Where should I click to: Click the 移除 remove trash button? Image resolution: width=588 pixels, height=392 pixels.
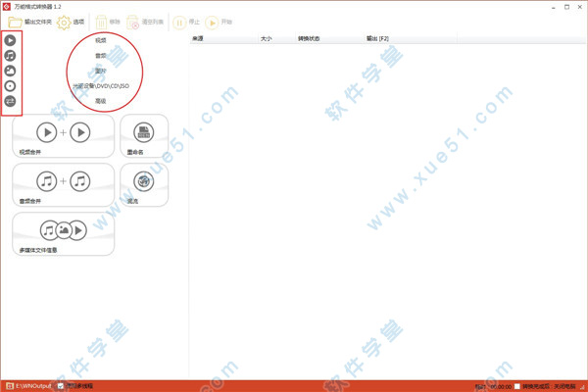click(108, 22)
